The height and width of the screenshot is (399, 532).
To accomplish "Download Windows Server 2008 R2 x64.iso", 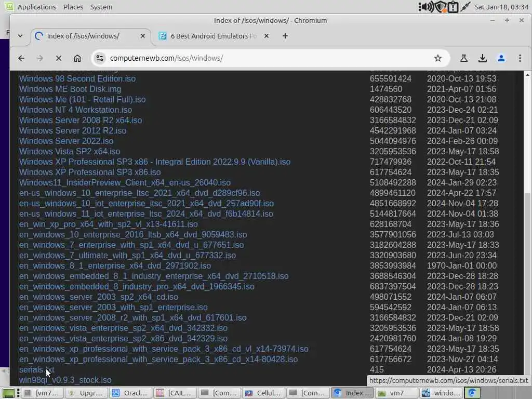I will coord(81,121).
